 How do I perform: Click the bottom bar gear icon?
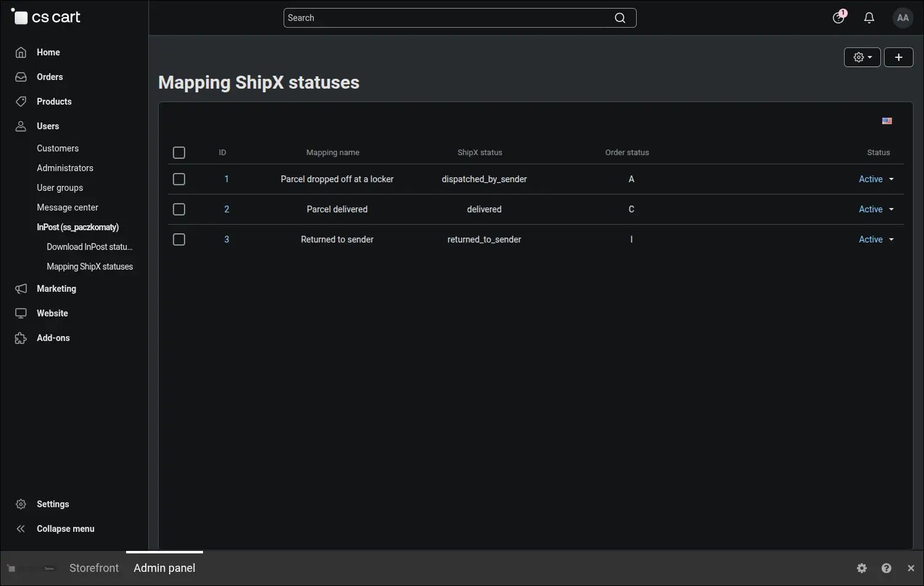[862, 568]
